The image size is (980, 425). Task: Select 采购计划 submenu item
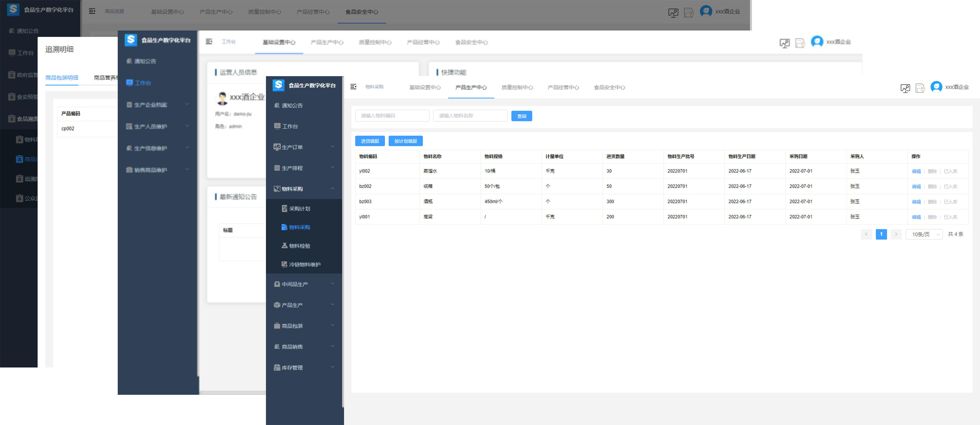(299, 209)
